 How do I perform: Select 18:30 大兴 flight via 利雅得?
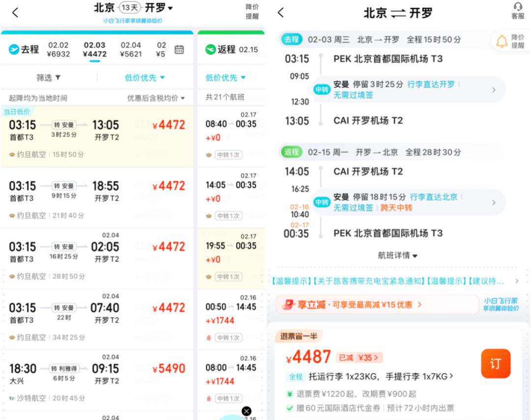point(97,380)
